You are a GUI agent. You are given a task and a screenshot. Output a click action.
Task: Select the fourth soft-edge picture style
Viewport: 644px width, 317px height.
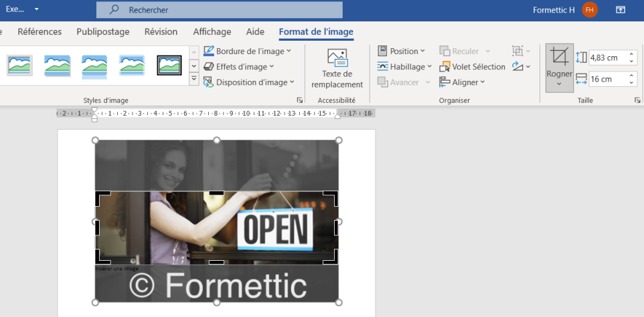[132, 65]
